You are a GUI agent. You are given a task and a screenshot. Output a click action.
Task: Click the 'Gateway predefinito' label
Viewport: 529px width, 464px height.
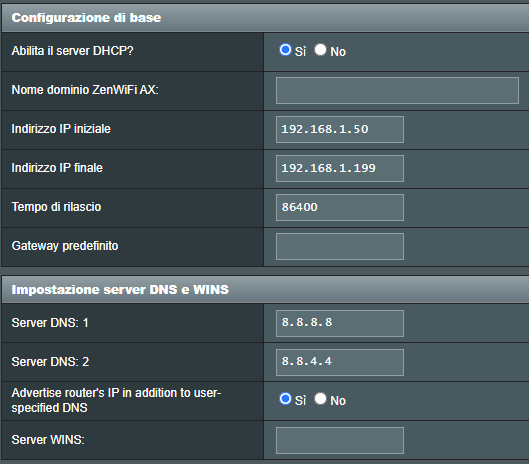click(x=65, y=246)
